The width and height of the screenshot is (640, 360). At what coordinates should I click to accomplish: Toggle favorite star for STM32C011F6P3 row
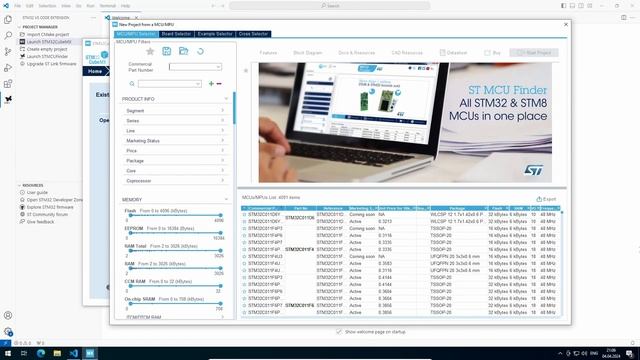pos(244,278)
